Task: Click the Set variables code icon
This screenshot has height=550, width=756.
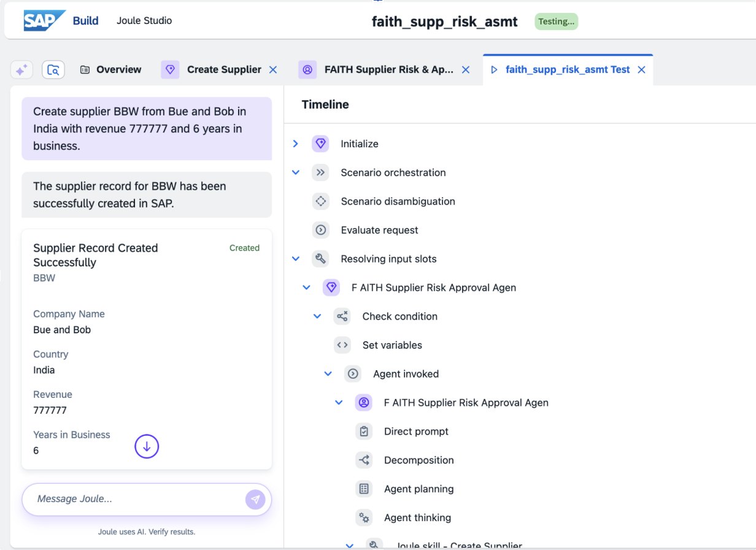Action: [342, 345]
